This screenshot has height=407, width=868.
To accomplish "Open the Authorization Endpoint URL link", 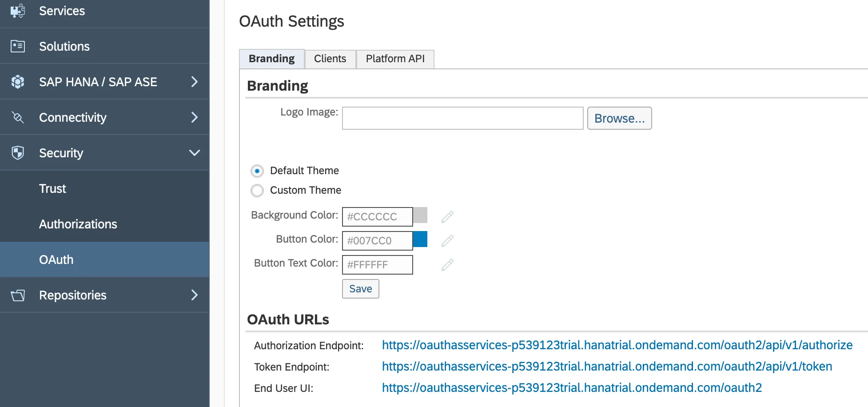I will 617,345.
